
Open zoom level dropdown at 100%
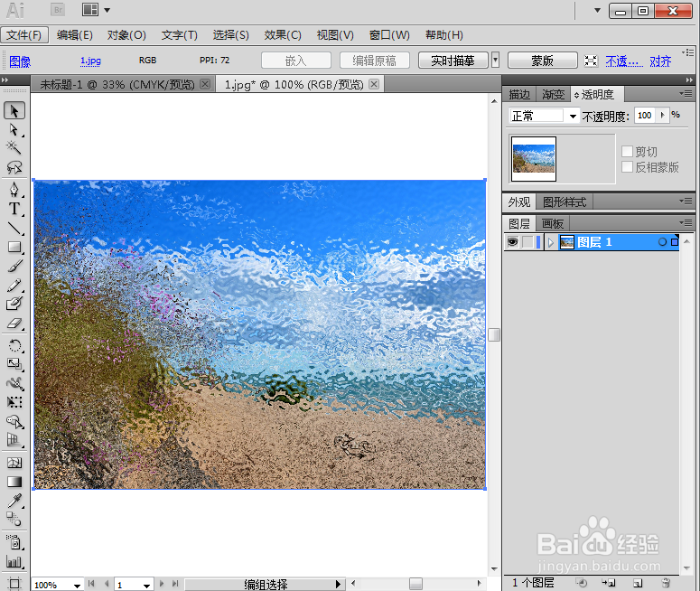click(77, 585)
